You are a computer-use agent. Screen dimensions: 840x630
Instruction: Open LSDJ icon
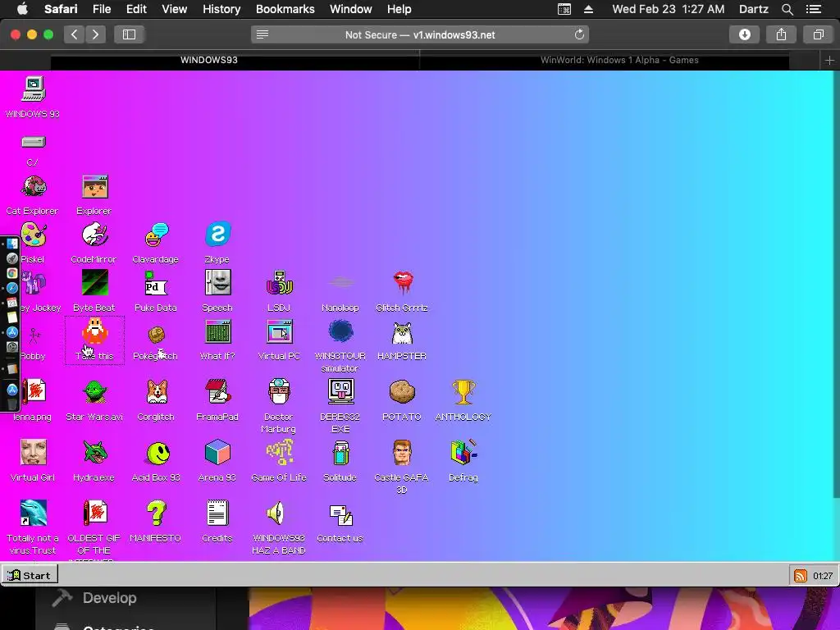point(280,283)
